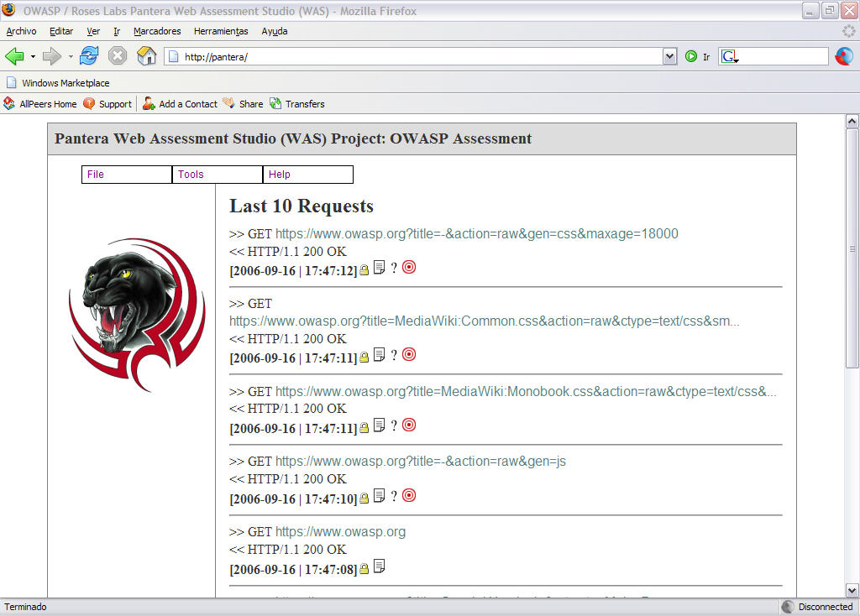Click the AllPeers Support button

[x=108, y=103]
